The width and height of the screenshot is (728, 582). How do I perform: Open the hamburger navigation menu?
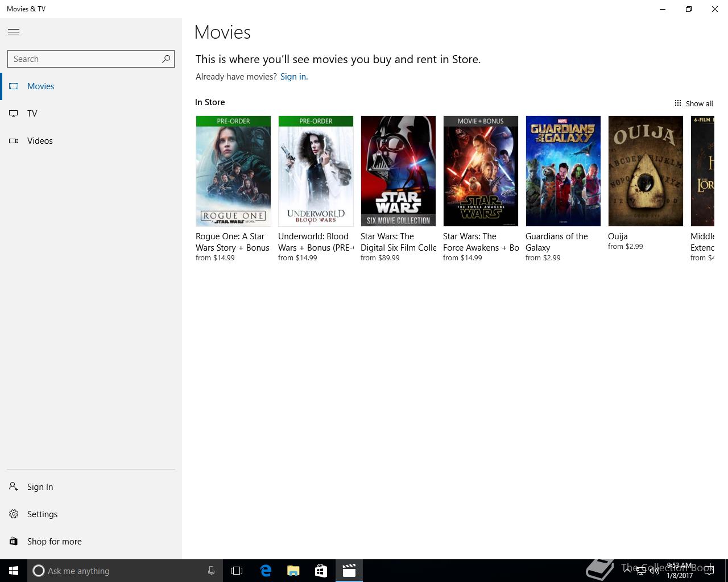click(x=14, y=32)
